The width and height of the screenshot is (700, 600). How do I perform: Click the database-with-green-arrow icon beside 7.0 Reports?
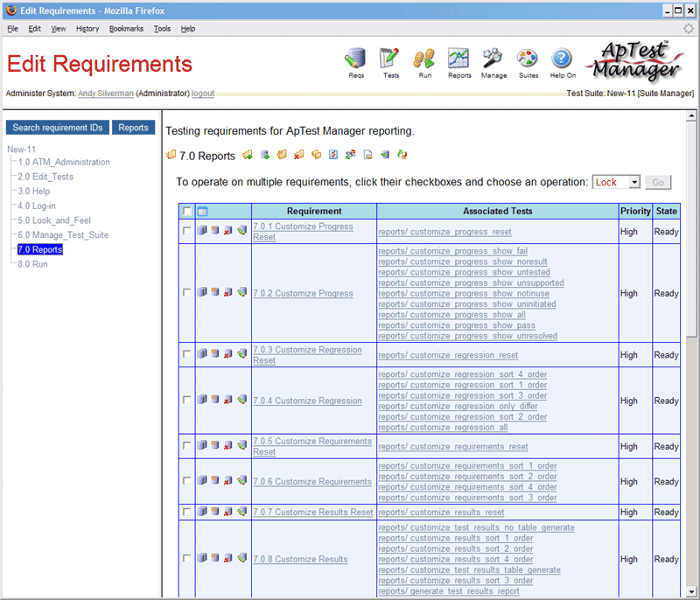click(x=385, y=155)
